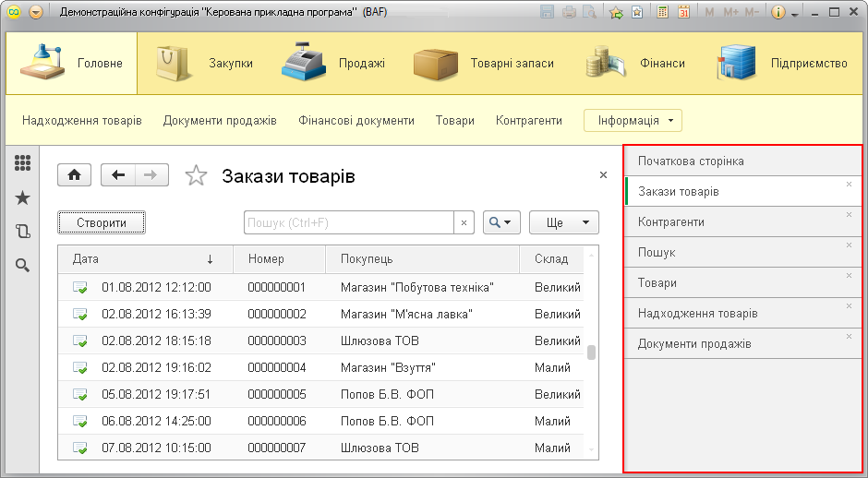Screen dimensions: 868x478
Task: Add Закази товарів to favorites star
Action: click(196, 176)
